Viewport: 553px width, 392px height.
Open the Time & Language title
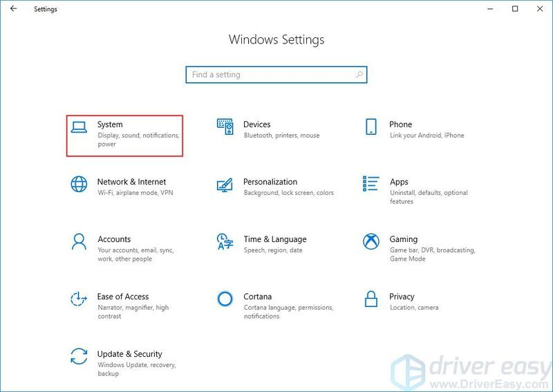275,239
